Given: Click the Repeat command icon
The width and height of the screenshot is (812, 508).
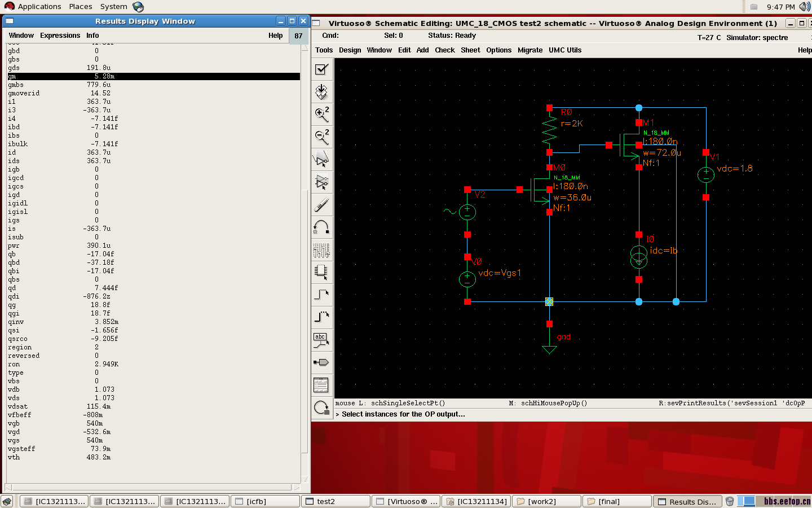Looking at the screenshot, I should point(321,408).
